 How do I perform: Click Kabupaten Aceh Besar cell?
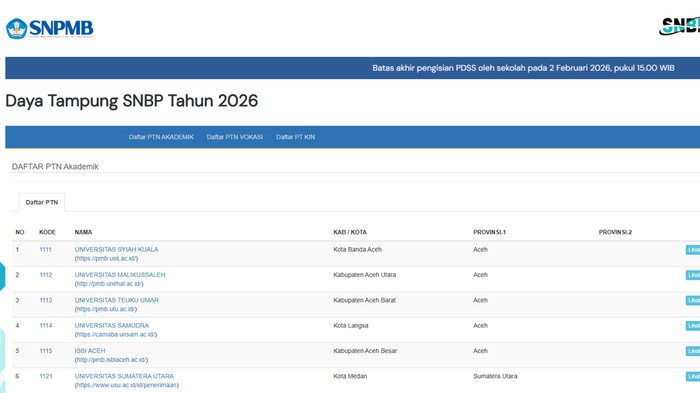point(365,351)
